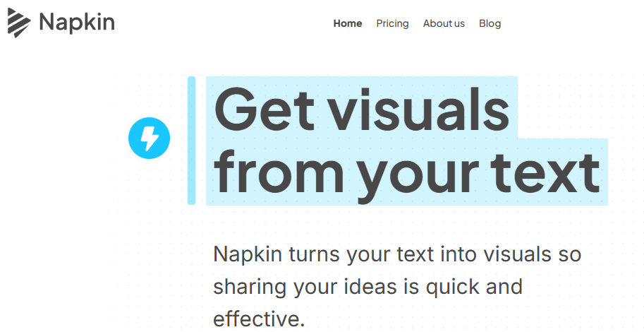Click the large headline word "text"
644x332 pixels.
click(x=551, y=172)
